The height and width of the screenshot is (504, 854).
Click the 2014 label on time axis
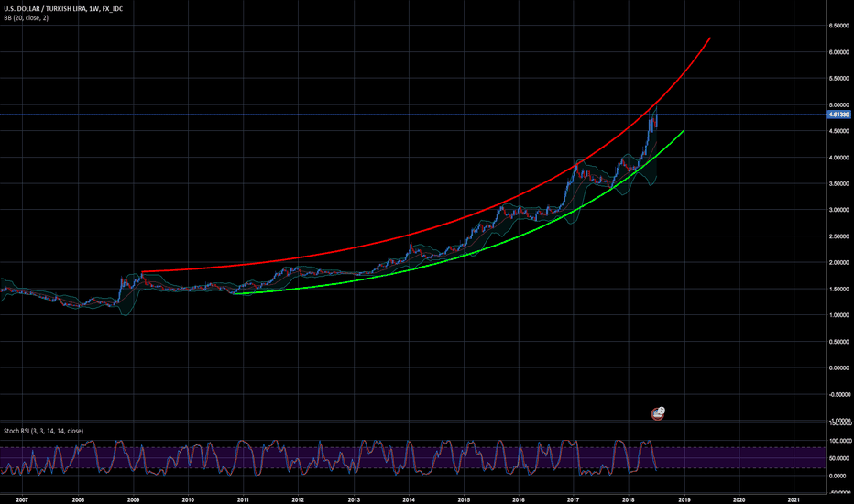[x=409, y=499]
